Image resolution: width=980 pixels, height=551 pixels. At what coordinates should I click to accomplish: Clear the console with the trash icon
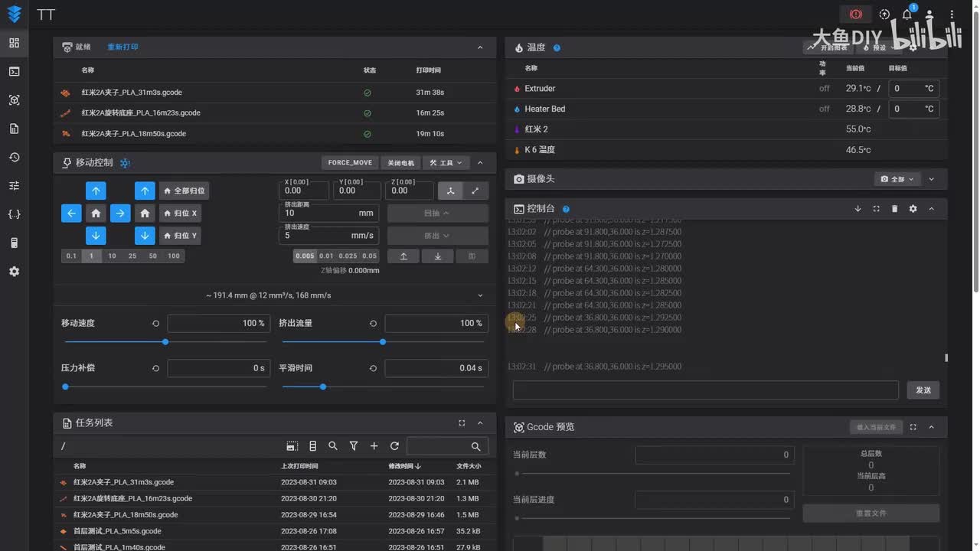pyautogui.click(x=894, y=209)
